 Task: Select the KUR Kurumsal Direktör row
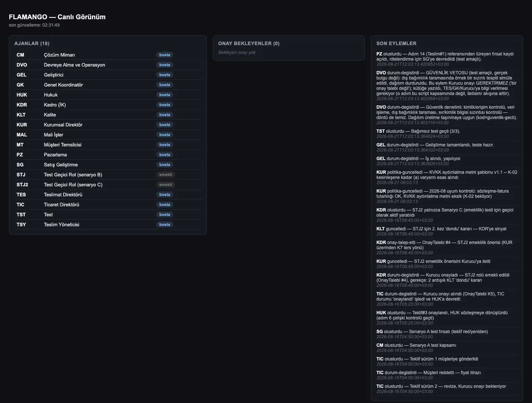108,125
